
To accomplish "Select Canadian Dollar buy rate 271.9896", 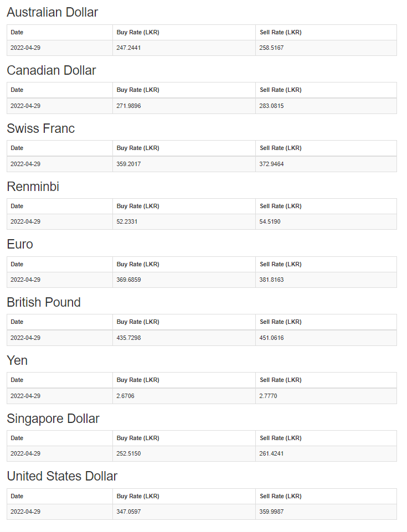I will click(128, 106).
